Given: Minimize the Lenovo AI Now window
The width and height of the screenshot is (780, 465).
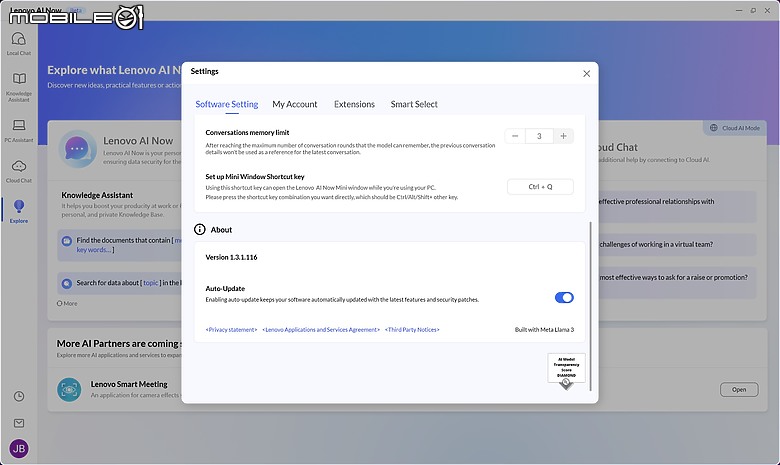Looking at the screenshot, I should click(x=739, y=10).
